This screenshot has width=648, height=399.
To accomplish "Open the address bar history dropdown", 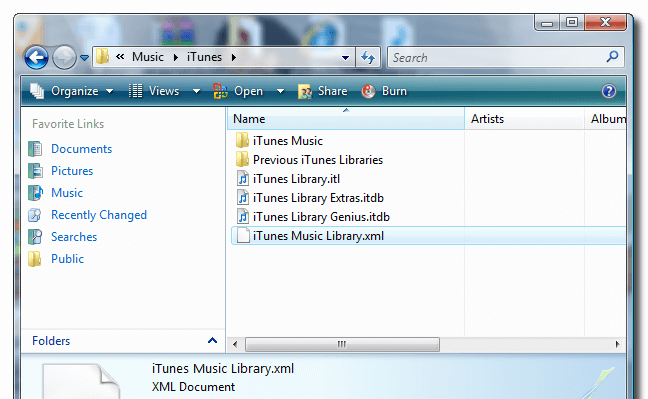I will pos(345,58).
